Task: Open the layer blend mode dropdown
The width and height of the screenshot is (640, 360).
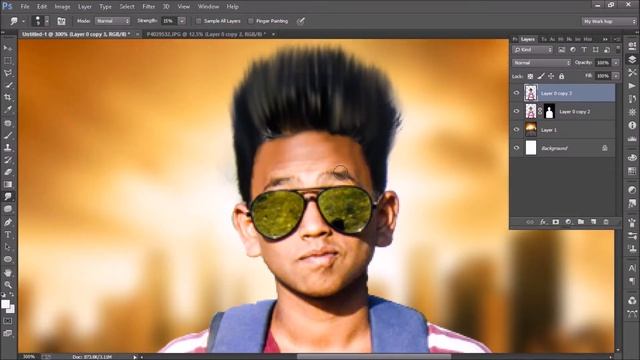Action: (x=541, y=63)
